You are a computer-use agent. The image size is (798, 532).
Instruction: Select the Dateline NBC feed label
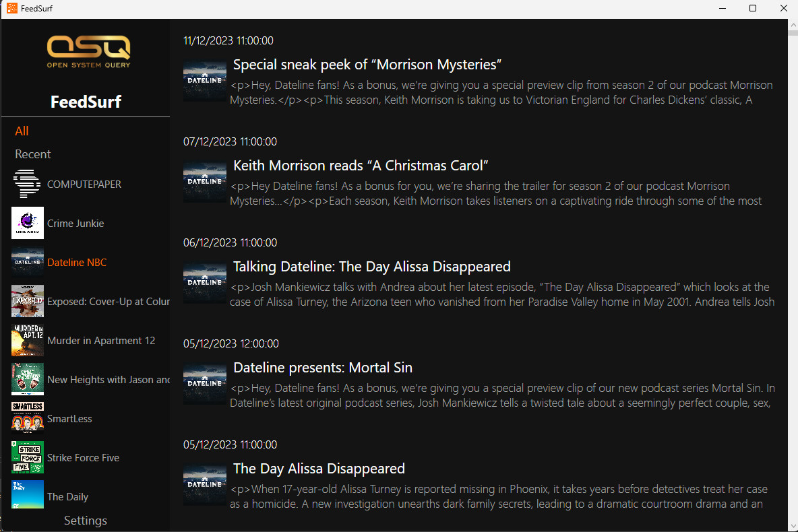coord(77,263)
